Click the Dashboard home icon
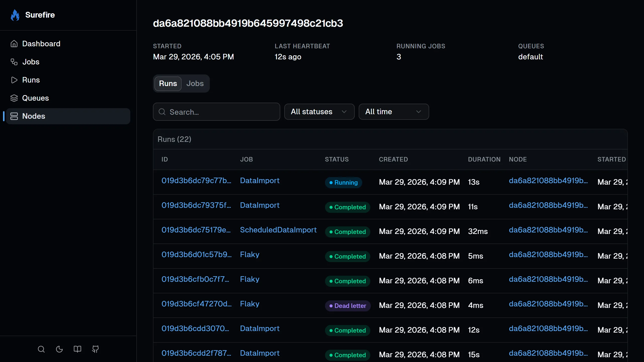This screenshot has width=644, height=362. pyautogui.click(x=14, y=44)
